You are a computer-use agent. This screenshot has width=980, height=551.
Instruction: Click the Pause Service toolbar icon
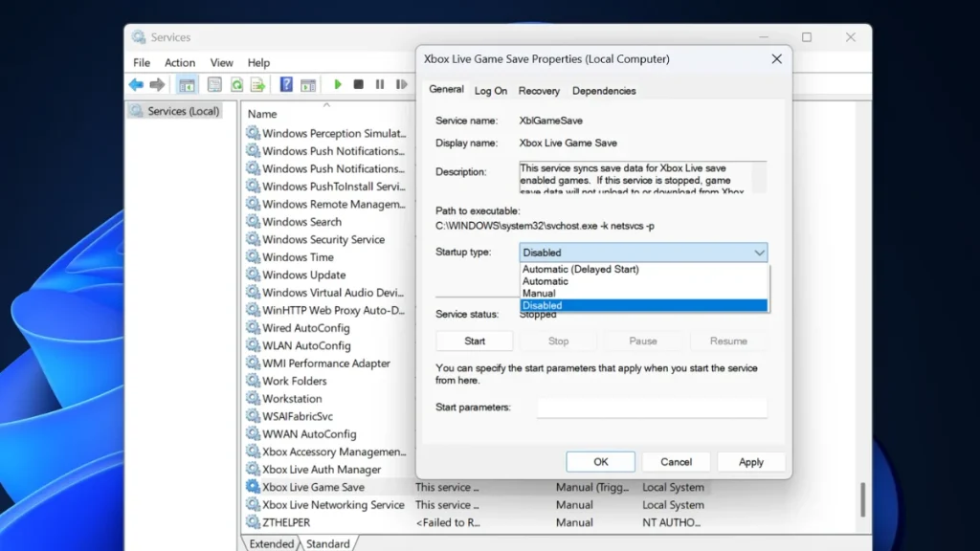point(379,84)
